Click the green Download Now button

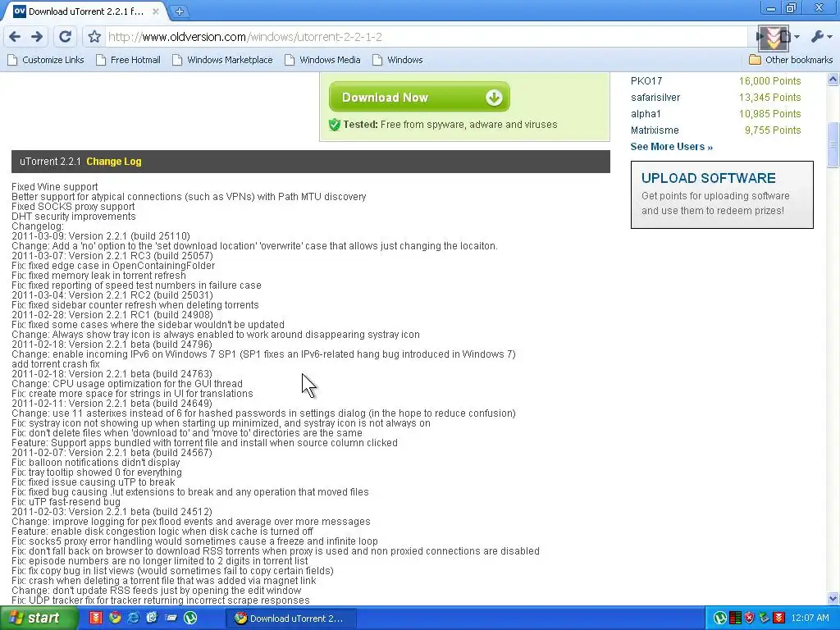(x=419, y=97)
